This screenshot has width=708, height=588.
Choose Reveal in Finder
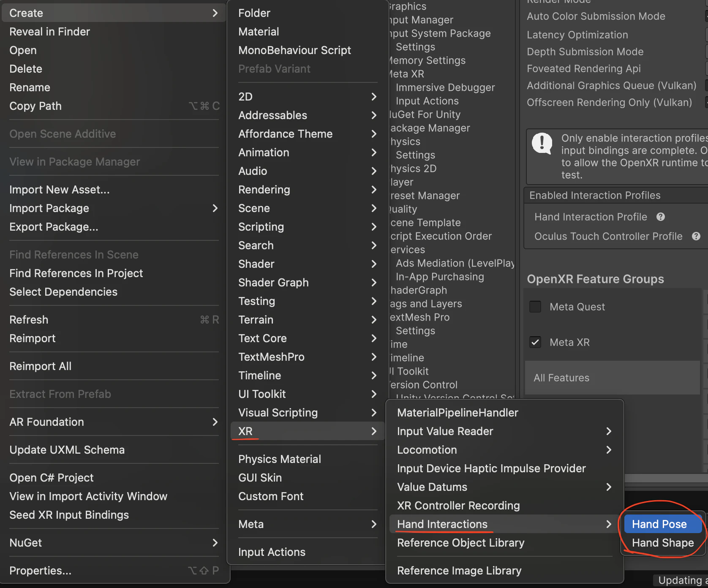(x=114, y=32)
